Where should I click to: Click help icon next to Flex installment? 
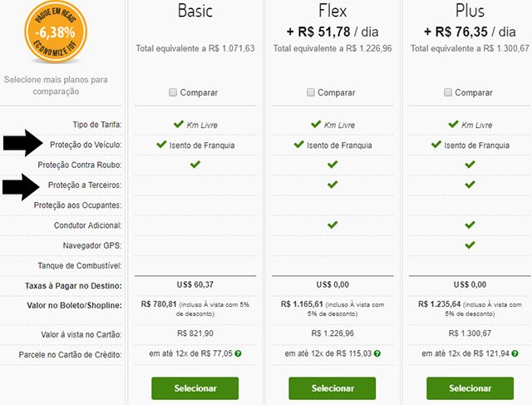tap(377, 353)
